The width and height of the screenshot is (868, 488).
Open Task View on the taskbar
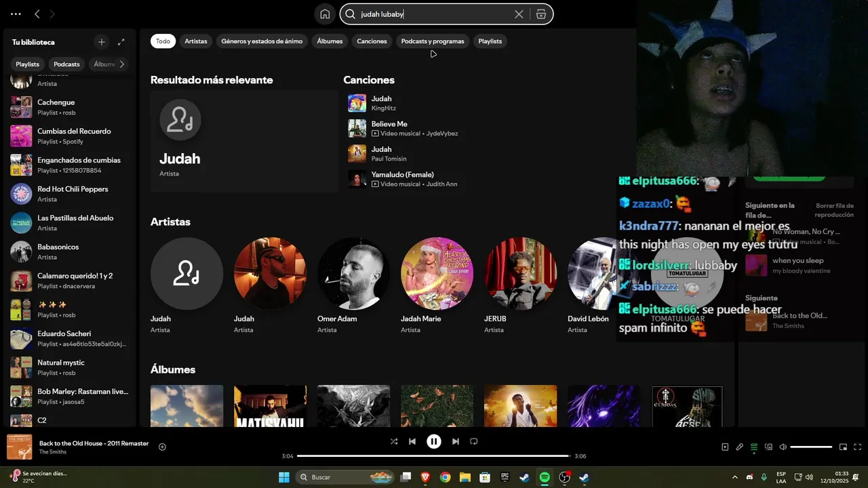(406, 477)
